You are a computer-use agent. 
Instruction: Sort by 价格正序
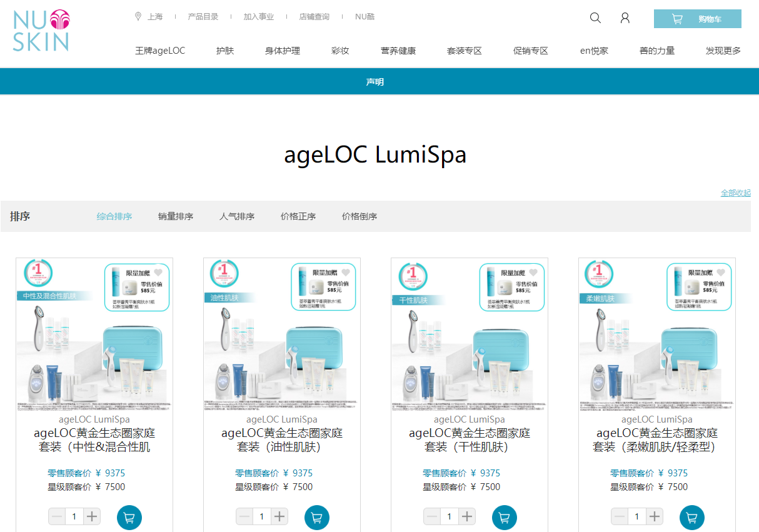298,216
